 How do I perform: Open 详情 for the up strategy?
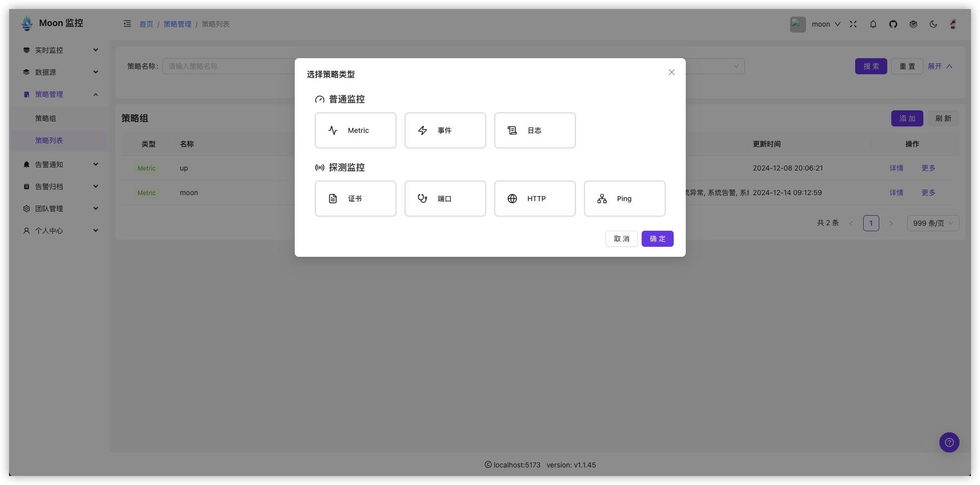pyautogui.click(x=896, y=168)
